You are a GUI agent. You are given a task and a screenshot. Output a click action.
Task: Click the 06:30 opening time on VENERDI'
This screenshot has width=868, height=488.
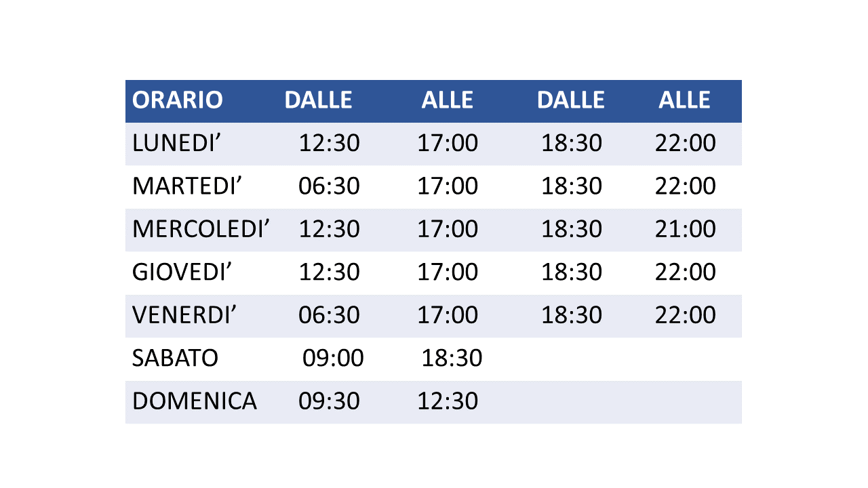pos(329,315)
